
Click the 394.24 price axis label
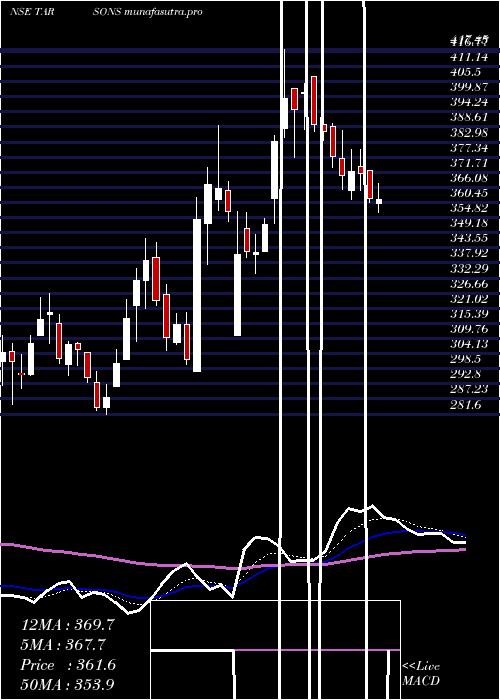[x=469, y=102]
